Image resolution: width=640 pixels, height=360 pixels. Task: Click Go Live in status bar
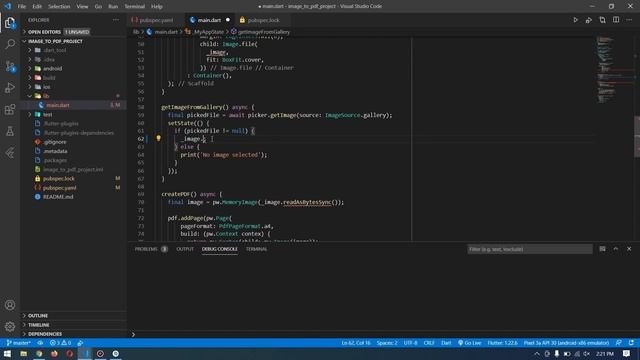coord(469,343)
